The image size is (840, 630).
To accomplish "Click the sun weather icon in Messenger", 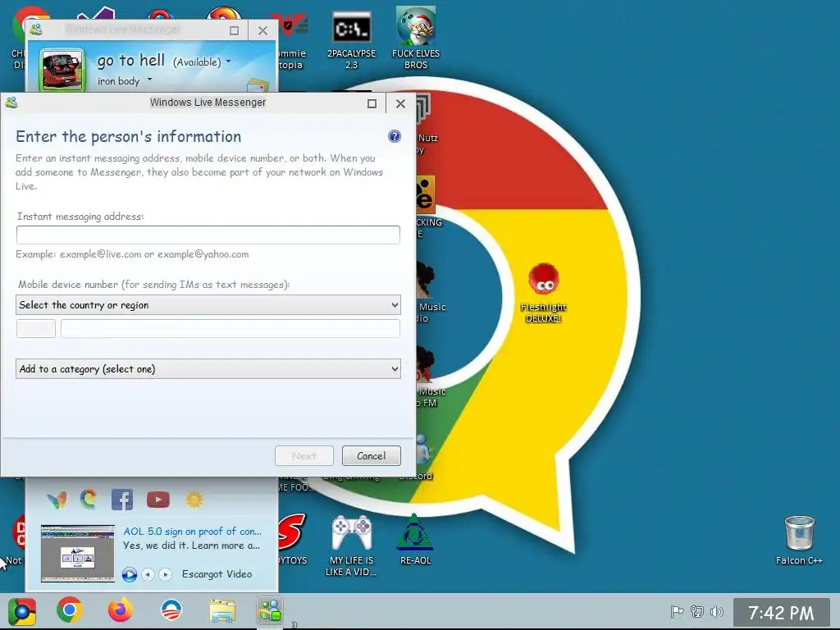I will coord(194,500).
